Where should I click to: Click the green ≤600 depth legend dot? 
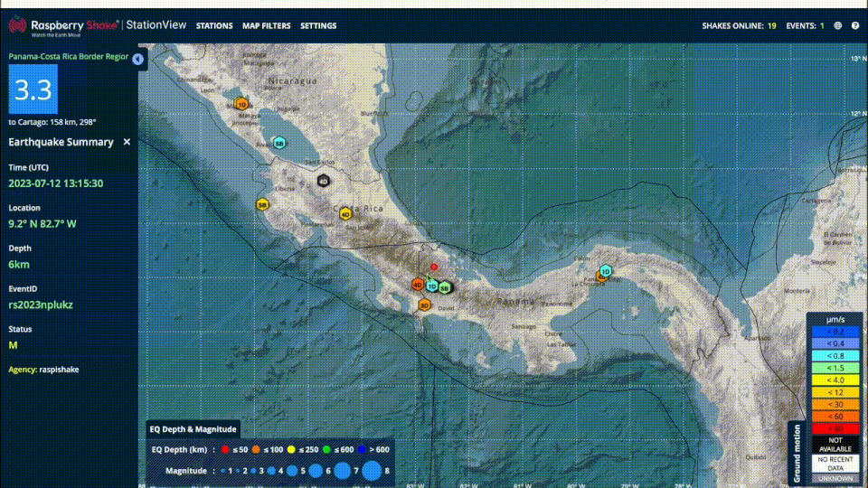pos(326,450)
